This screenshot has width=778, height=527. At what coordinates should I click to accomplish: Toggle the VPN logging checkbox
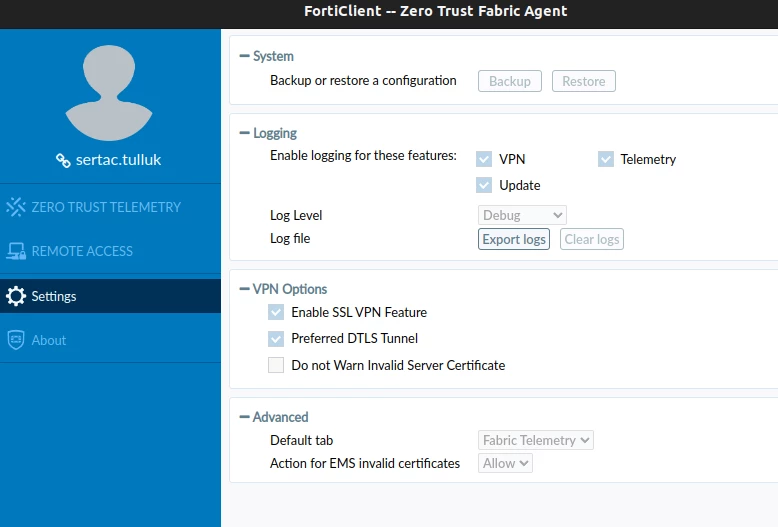[484, 159]
